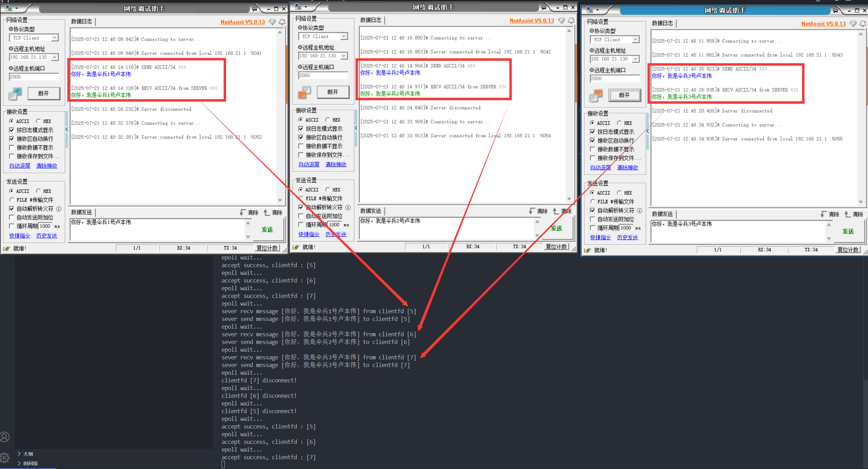Open the 自动滚屏 link in the first window
Image resolution: width=868 pixels, height=469 pixels.
pyautogui.click(x=20, y=165)
